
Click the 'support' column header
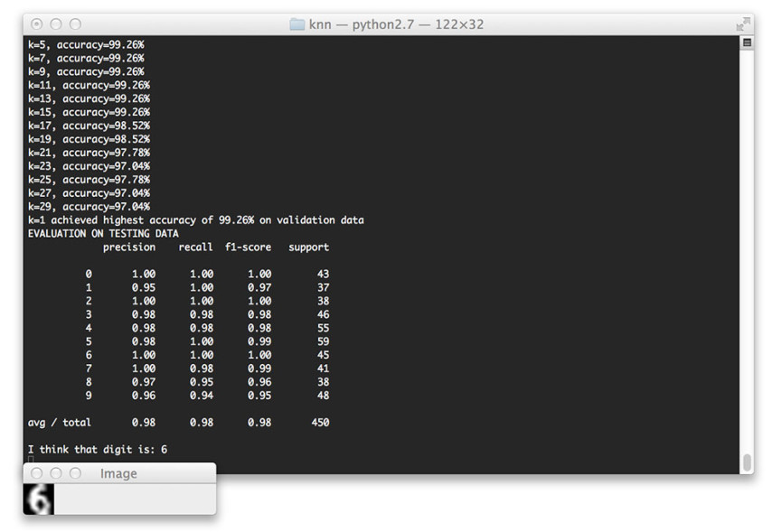(x=308, y=247)
